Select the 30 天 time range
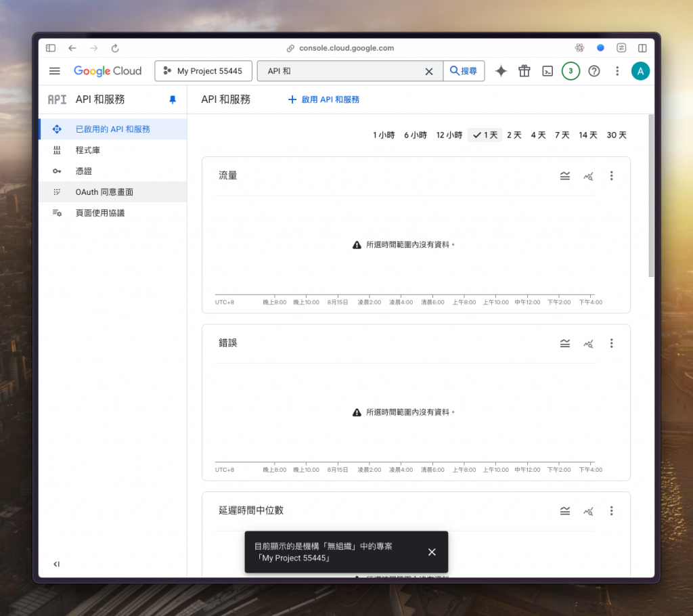693x616 pixels. [x=616, y=135]
